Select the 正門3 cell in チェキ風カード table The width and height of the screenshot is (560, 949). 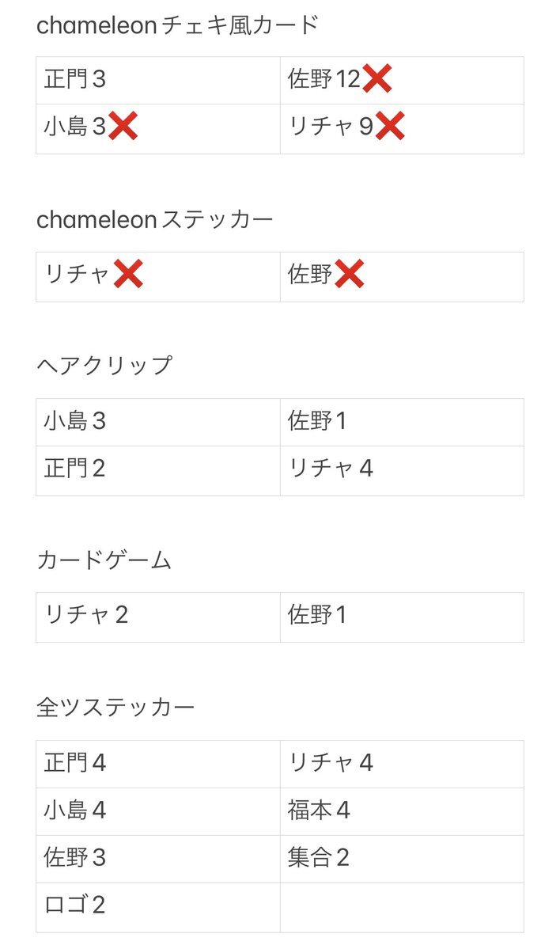pos(158,80)
